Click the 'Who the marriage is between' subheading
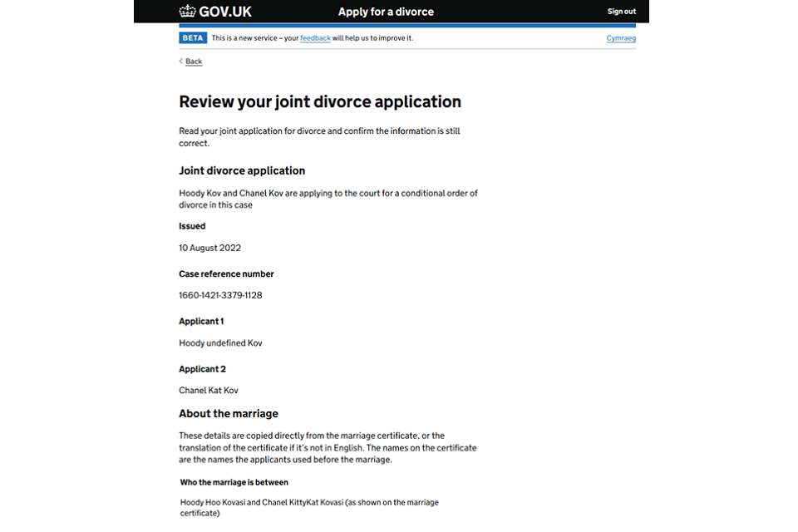 click(234, 481)
